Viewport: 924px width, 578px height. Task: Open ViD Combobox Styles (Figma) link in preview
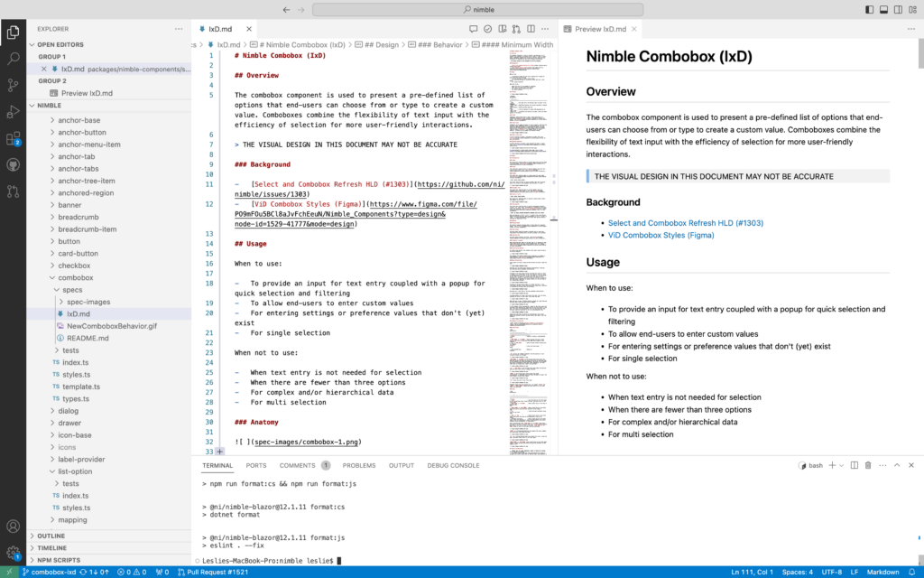click(661, 235)
